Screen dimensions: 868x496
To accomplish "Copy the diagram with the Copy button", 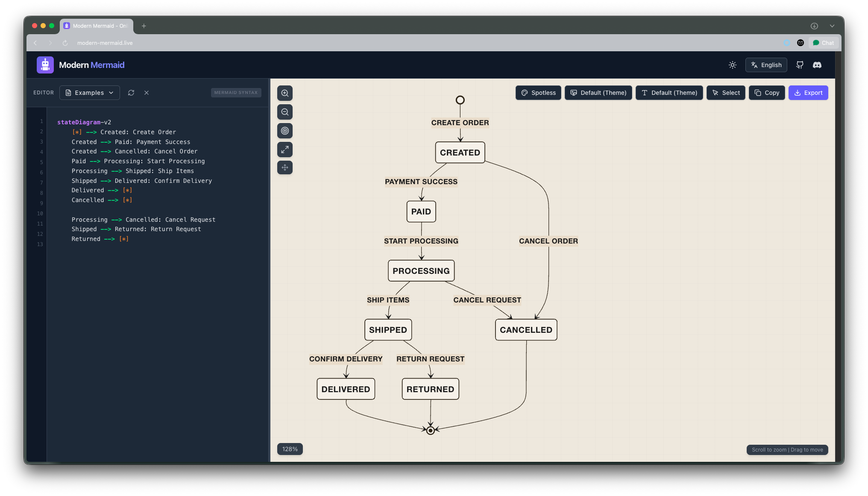I will 767,93.
